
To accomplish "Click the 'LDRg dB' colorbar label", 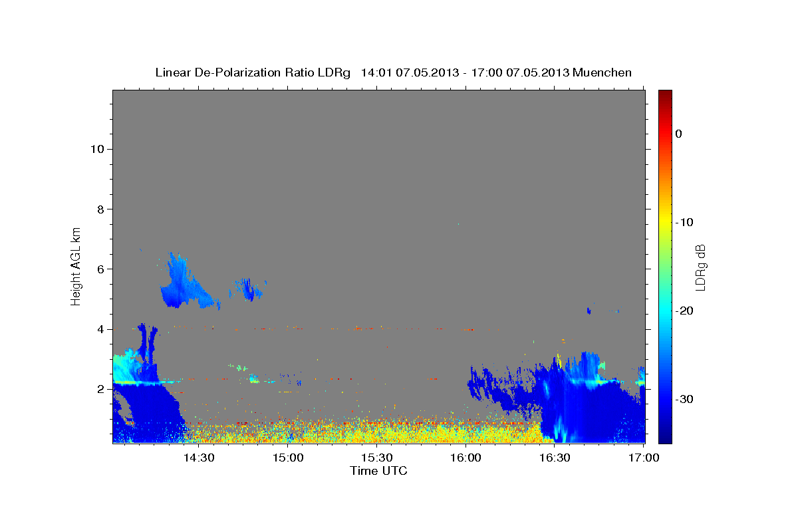I will coord(700,267).
